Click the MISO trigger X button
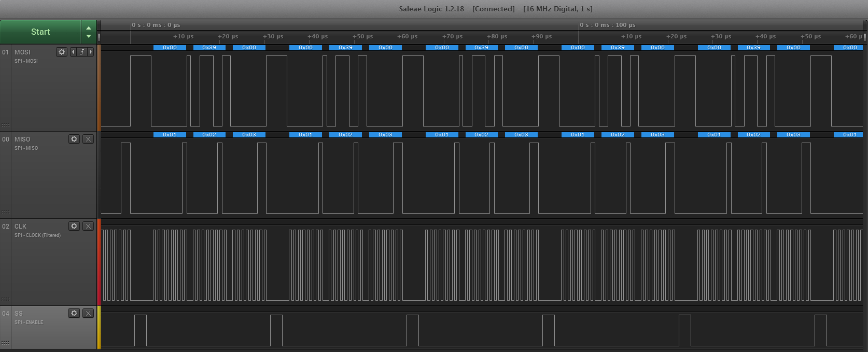 (x=88, y=139)
